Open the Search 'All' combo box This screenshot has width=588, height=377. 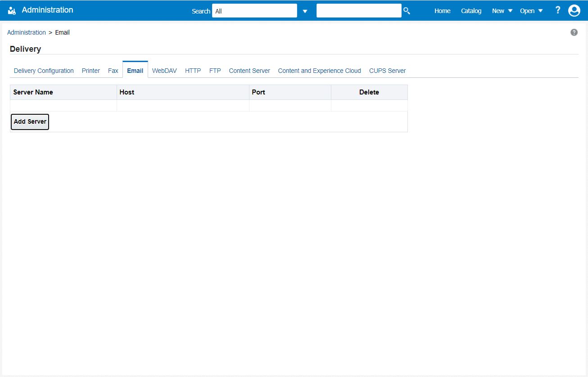254,11
